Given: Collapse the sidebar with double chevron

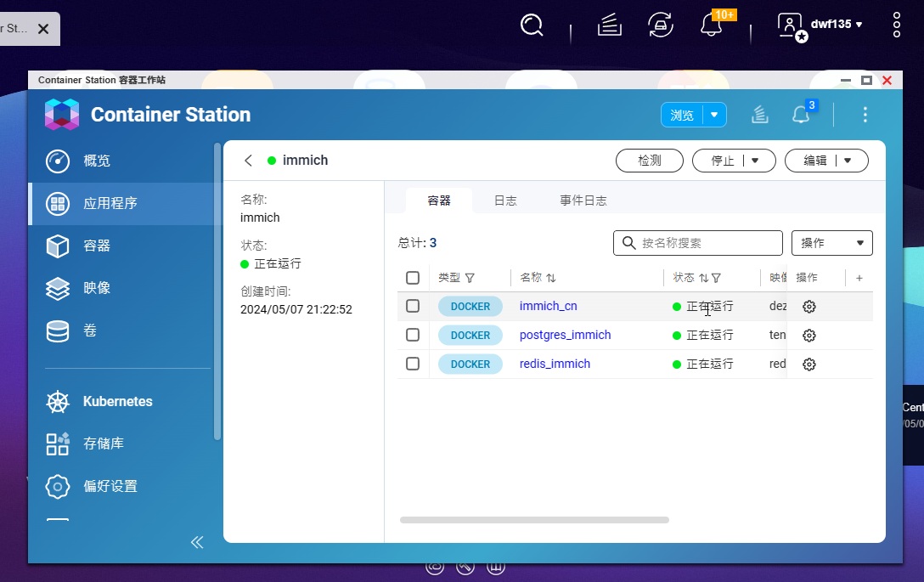Looking at the screenshot, I should (197, 543).
